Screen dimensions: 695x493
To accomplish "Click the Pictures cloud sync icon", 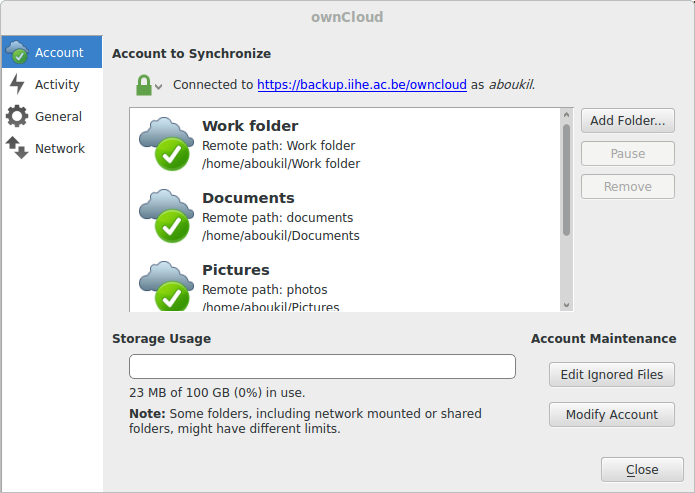I will pos(166,286).
